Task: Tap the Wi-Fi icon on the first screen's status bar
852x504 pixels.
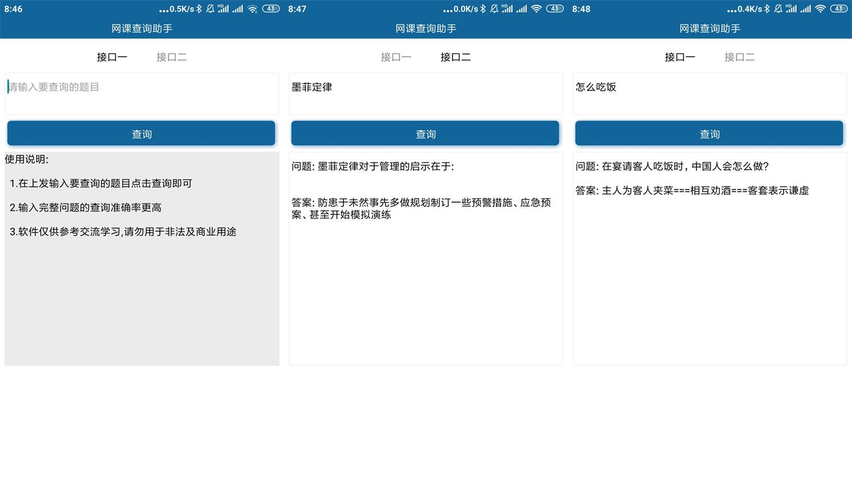Action: click(253, 9)
